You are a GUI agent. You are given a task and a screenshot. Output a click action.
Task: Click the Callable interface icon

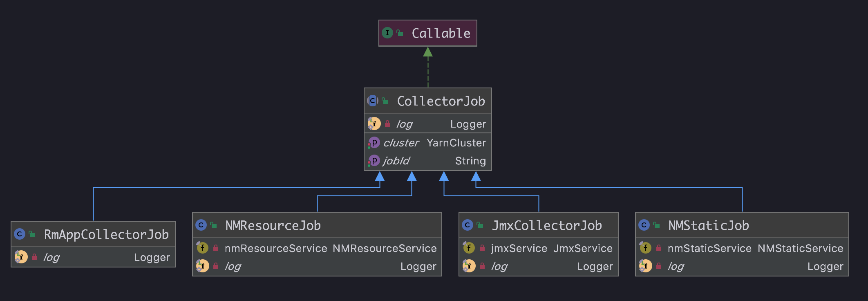coord(387,33)
